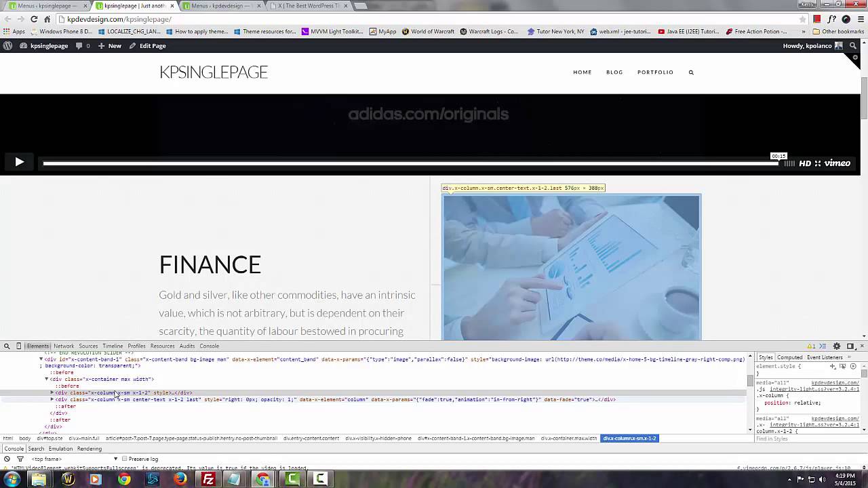Open BLOG in site navigation
Image resolution: width=868 pixels, height=488 pixels.
pyautogui.click(x=614, y=72)
